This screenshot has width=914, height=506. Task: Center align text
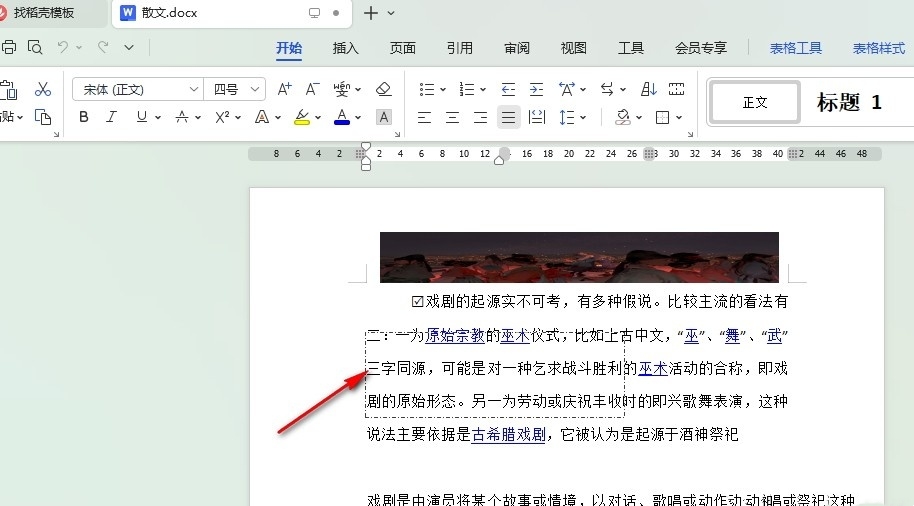[452, 118]
